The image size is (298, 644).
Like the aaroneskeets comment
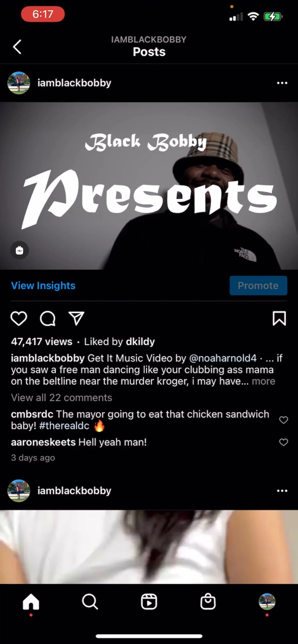coord(284,442)
